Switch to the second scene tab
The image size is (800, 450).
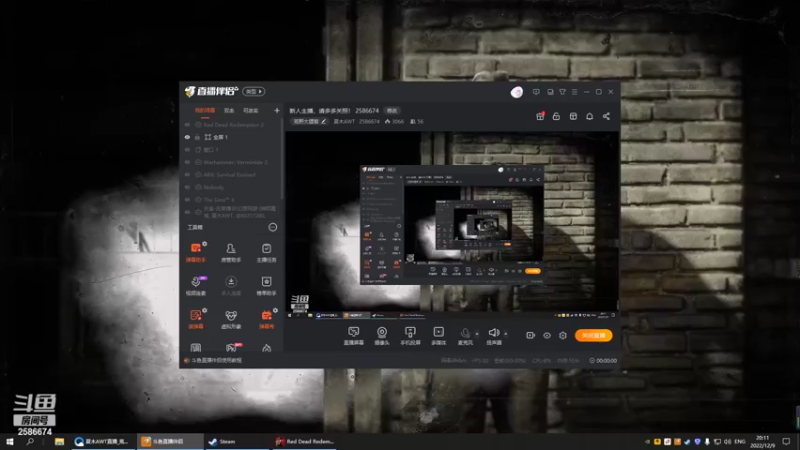229,110
